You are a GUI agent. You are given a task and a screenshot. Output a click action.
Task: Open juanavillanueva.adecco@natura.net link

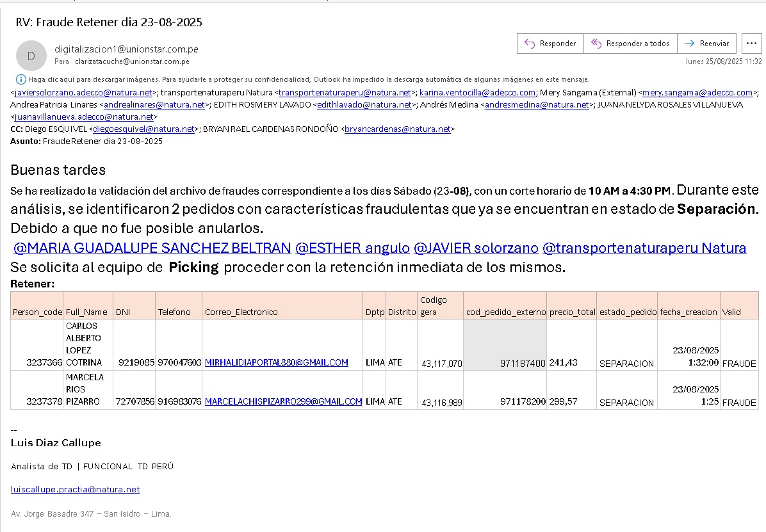[84, 117]
